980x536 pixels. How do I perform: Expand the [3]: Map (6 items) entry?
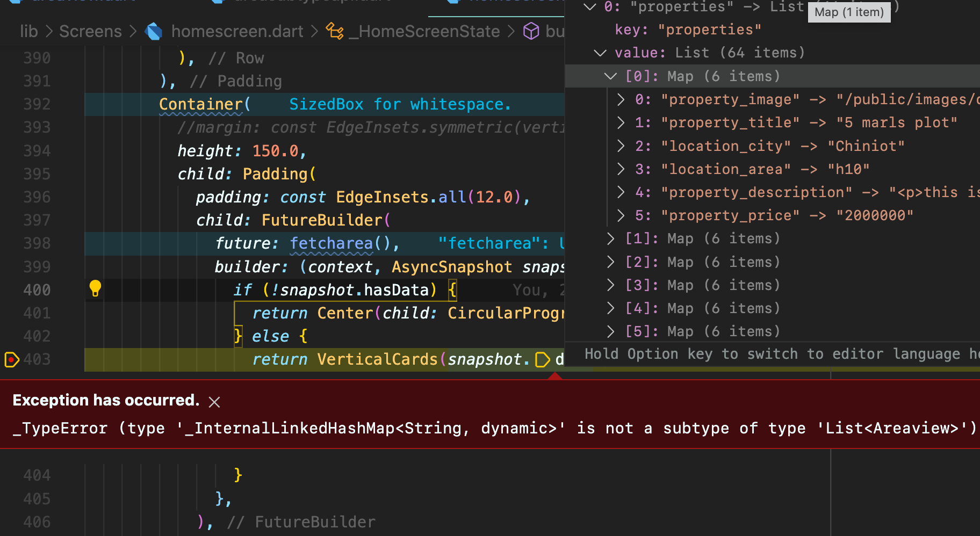611,285
